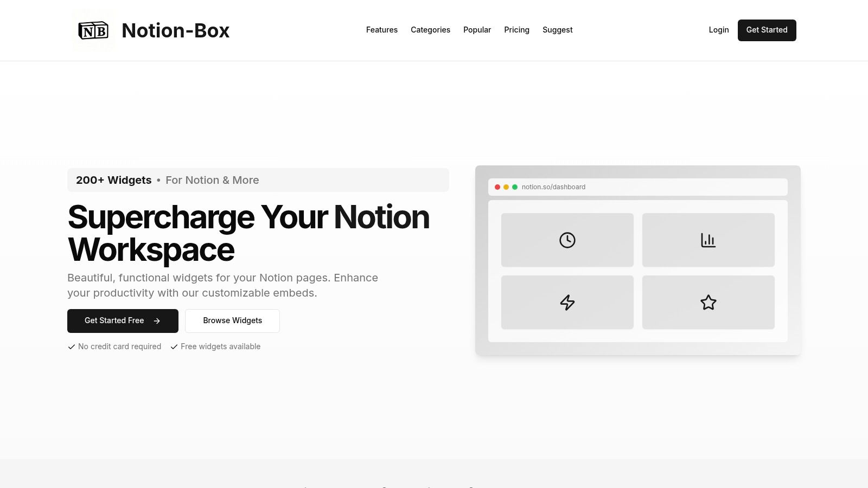
Task: Click the Login button
Action: click(x=719, y=30)
